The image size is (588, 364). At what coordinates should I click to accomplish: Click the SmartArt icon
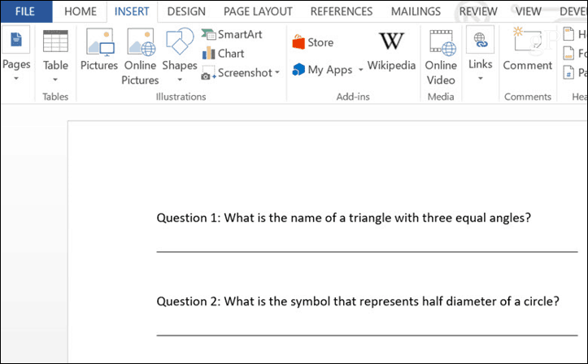click(x=208, y=34)
